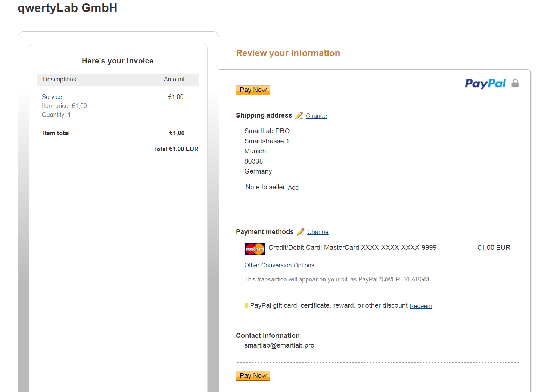Click the masked MasterCard number text
Viewport: 560px width, 392px height.
399,248
